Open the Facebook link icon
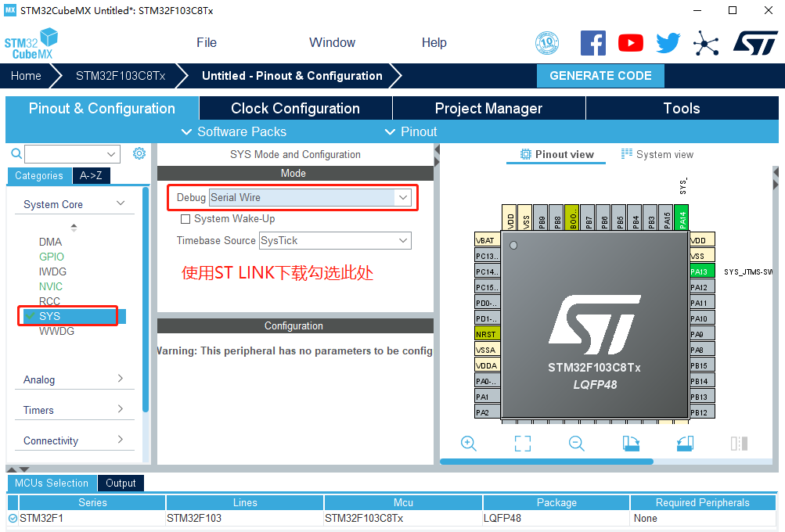The image size is (785, 532). pos(592,43)
